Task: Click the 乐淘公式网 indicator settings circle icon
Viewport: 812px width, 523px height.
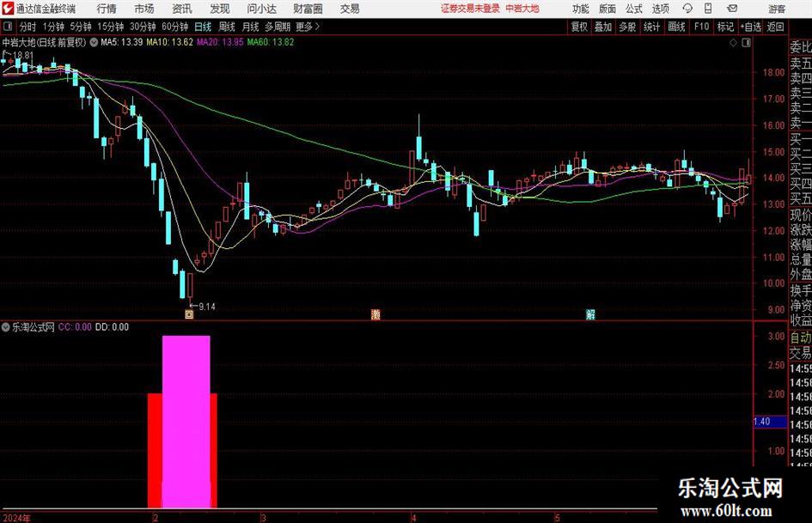Action: (6, 327)
